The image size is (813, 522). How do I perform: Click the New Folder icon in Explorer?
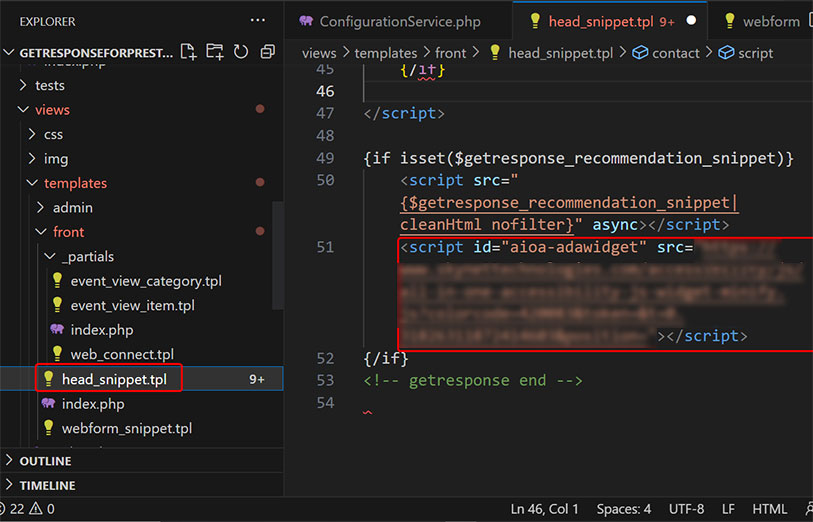[214, 52]
